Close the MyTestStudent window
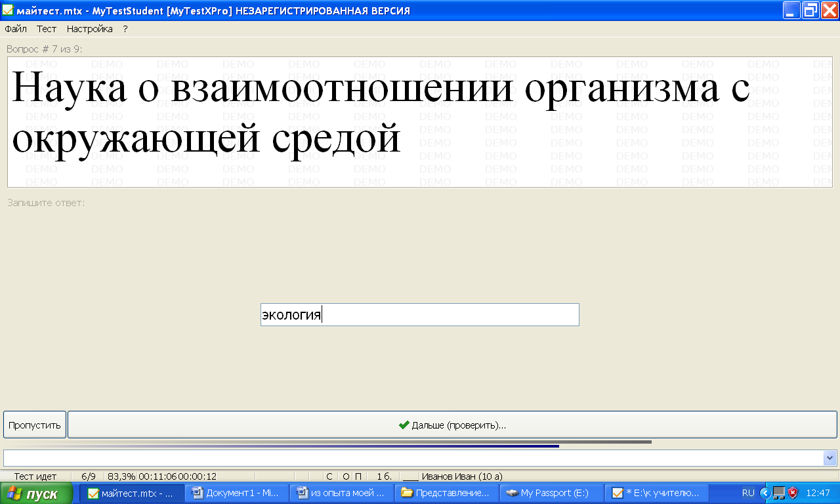Viewport: 840px width, 504px height. click(x=829, y=10)
